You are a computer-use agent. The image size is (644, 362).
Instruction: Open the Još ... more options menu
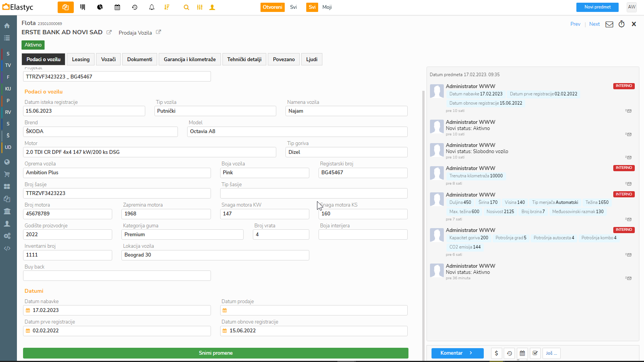tap(551, 353)
